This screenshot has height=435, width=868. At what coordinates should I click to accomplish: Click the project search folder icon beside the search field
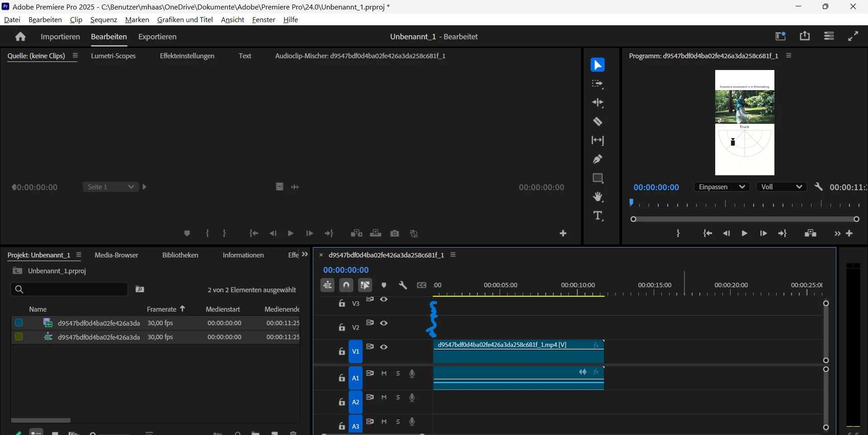[x=140, y=289]
